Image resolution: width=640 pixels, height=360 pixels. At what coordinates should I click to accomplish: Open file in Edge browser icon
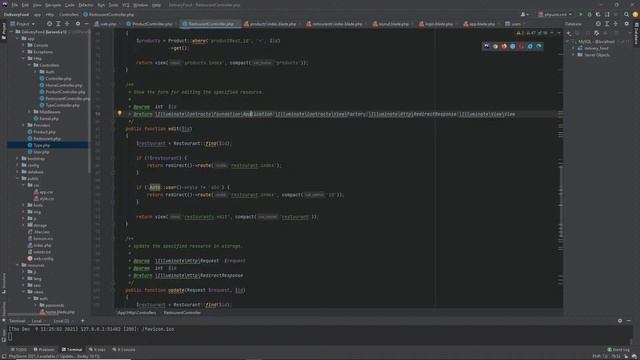539,46
